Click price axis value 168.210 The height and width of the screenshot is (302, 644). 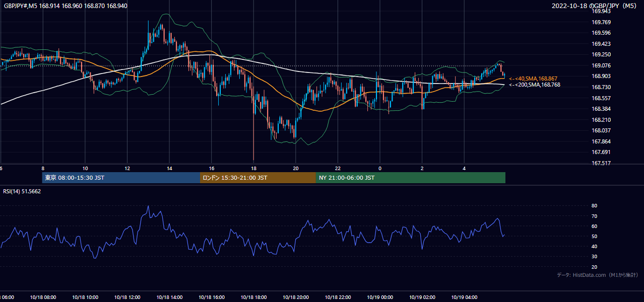(x=601, y=120)
